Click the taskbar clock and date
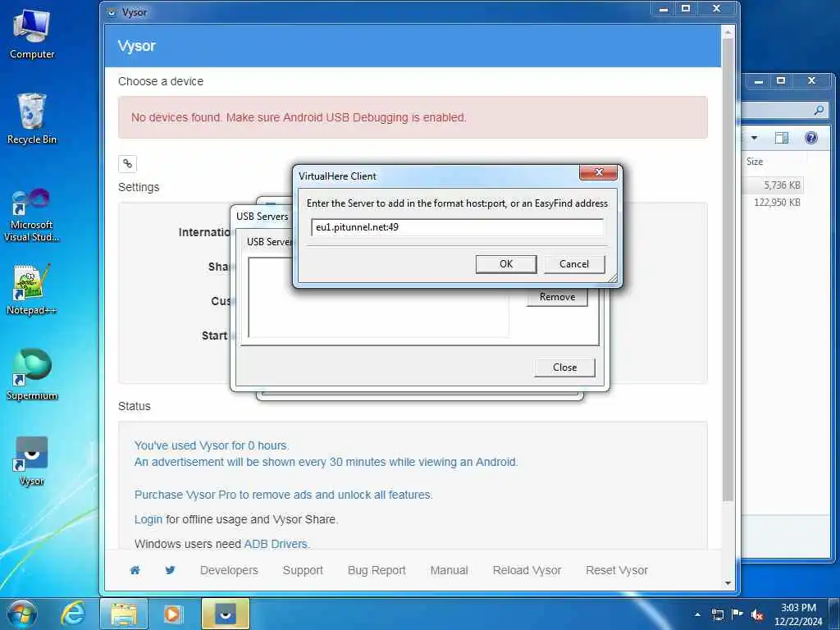This screenshot has width=840, height=630. [798, 614]
